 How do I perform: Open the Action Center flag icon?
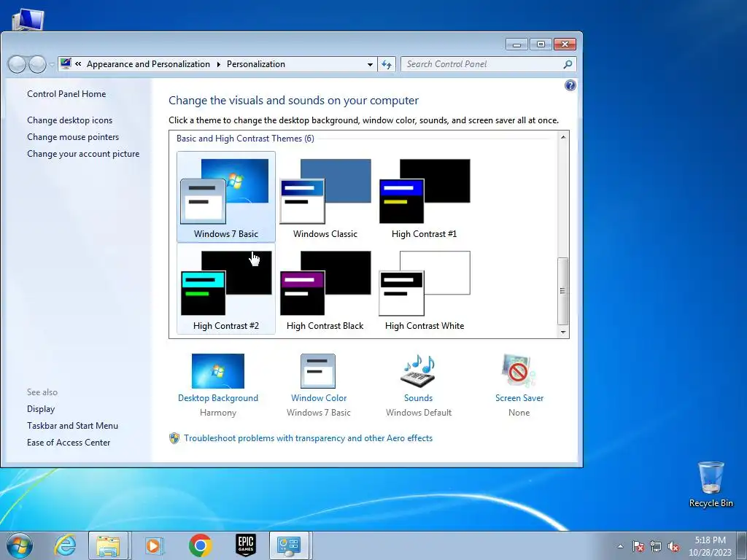pyautogui.click(x=638, y=547)
